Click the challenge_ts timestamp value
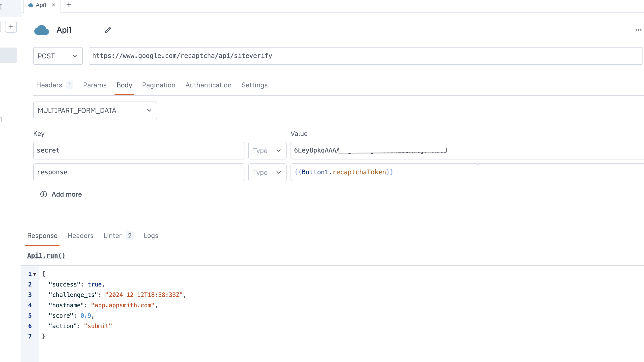 pyautogui.click(x=144, y=295)
